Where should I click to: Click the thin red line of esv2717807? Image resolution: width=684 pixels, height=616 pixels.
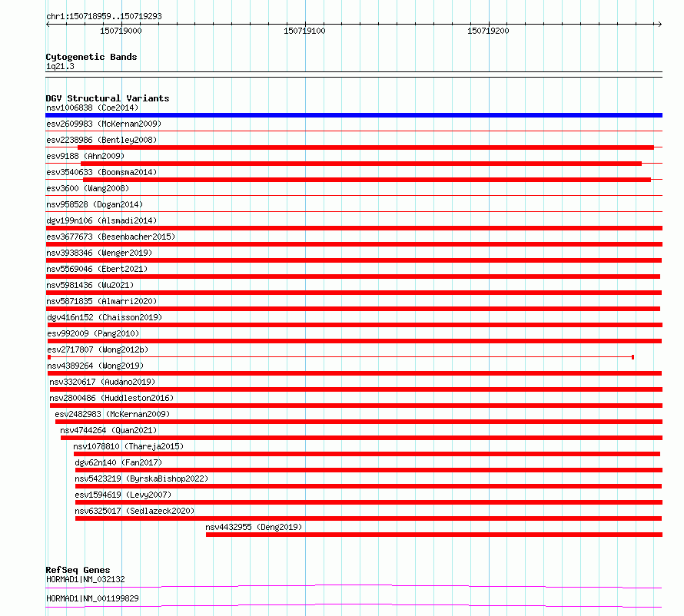click(341, 357)
